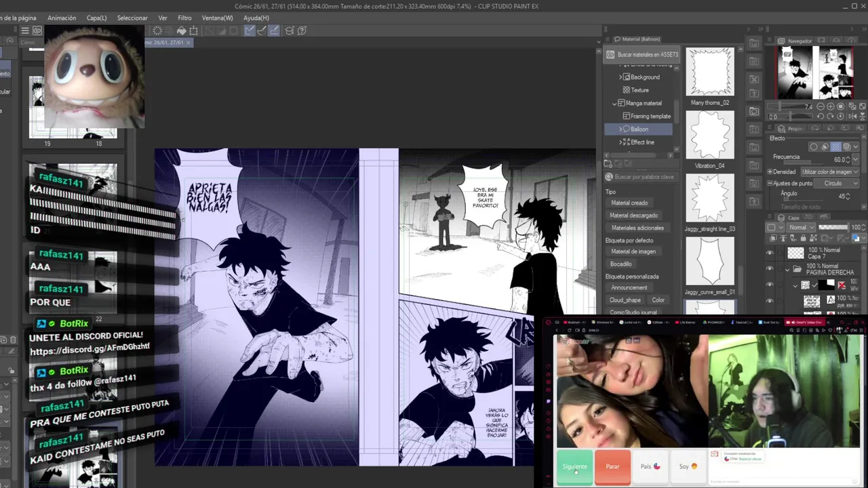Open the hamburger menu icon in command bar
Viewport: 868px width, 488px height.
tap(25, 30)
